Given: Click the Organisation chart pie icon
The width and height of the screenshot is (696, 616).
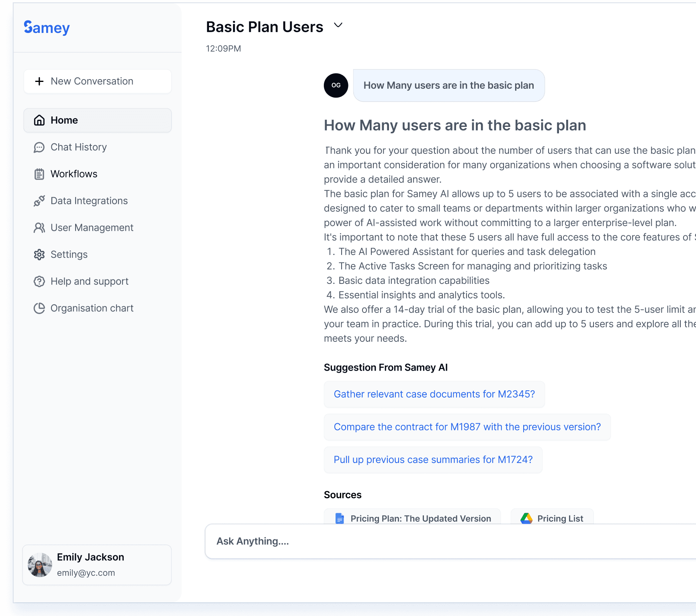Looking at the screenshot, I should [x=39, y=308].
